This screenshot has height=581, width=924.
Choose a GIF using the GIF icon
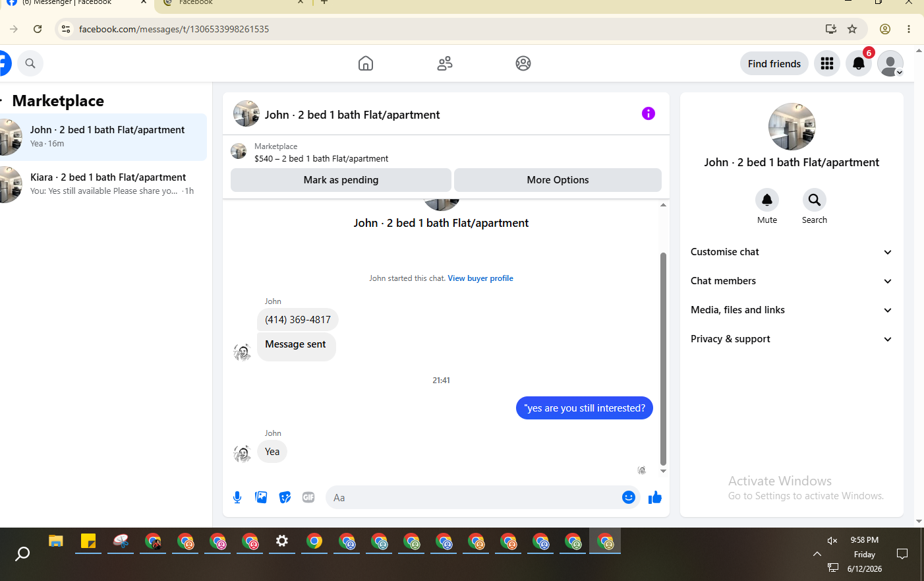click(308, 497)
